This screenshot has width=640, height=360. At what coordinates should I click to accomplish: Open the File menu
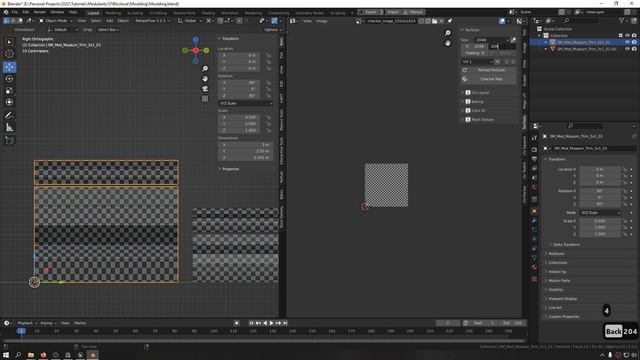pyautogui.click(x=15, y=12)
